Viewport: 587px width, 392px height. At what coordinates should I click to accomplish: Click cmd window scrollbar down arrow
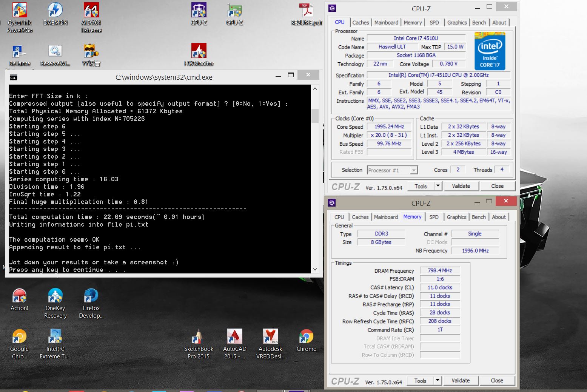tap(315, 269)
